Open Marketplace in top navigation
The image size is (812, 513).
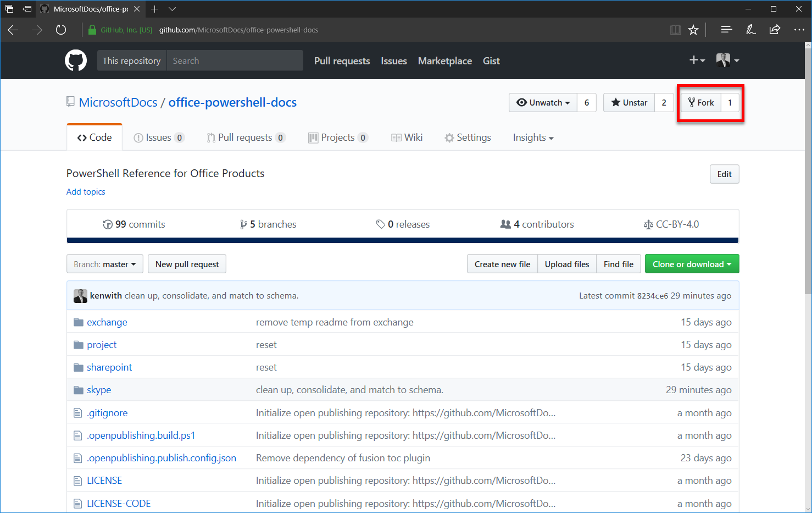click(445, 61)
